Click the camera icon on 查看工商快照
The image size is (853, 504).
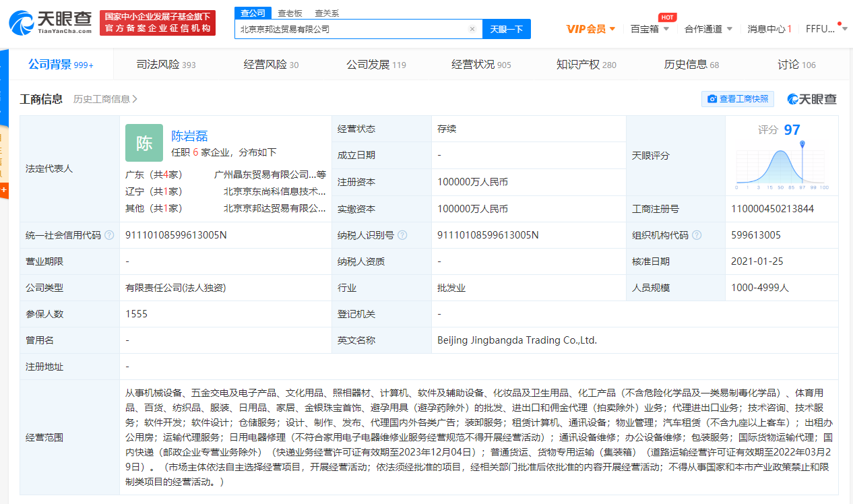pos(712,99)
